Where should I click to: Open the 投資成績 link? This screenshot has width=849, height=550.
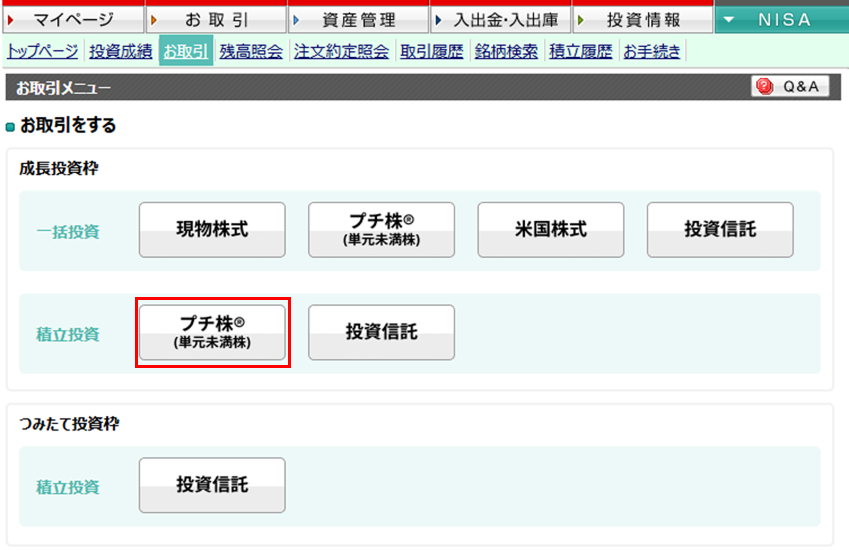(121, 52)
